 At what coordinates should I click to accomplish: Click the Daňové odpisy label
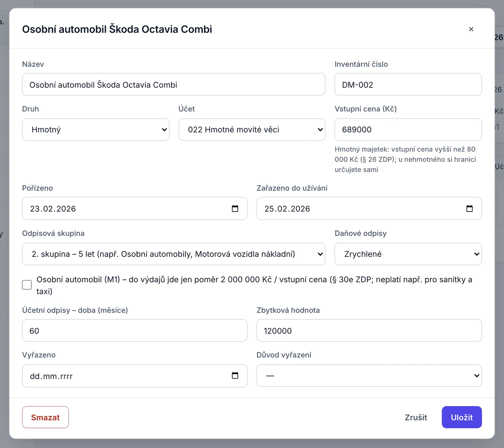pos(360,233)
